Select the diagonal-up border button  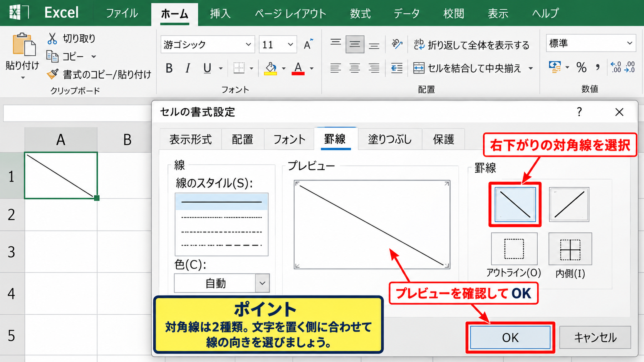coord(569,204)
